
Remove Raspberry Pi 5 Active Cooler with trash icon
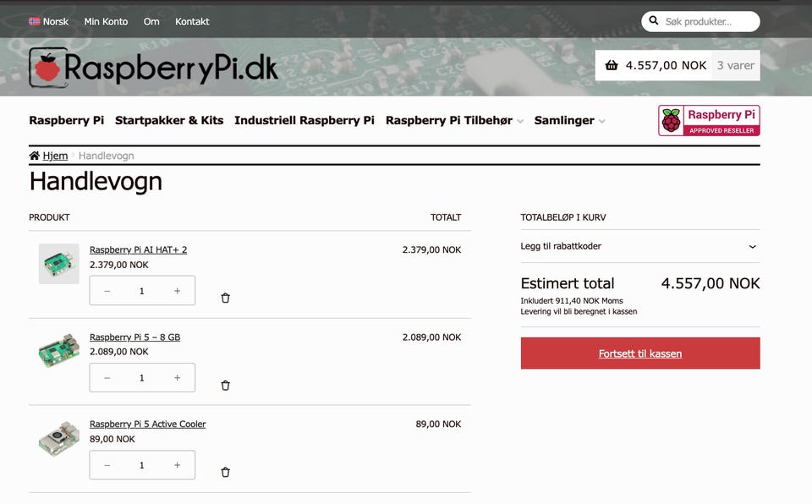[225, 473]
